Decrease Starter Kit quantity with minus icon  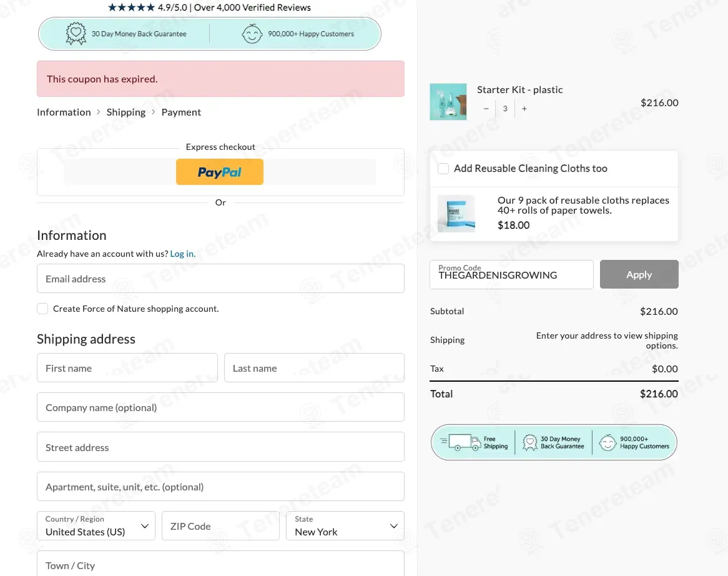tap(486, 109)
